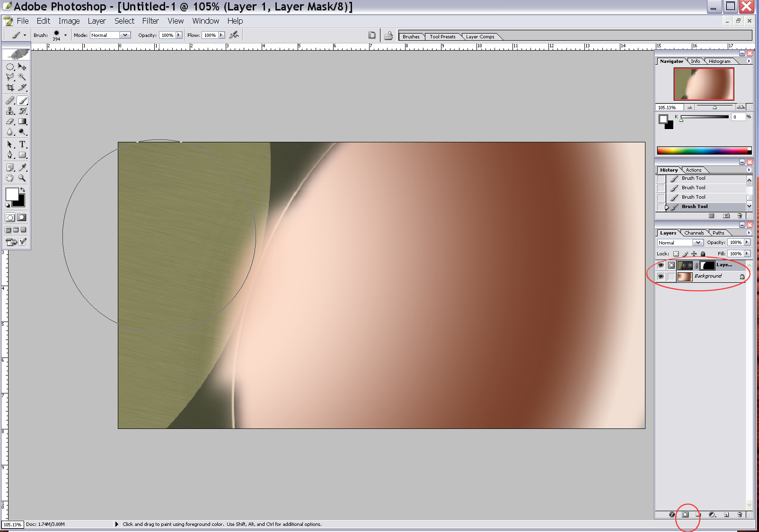Select the Elliptical Marquee tool
The height and width of the screenshot is (532, 759).
(x=10, y=67)
